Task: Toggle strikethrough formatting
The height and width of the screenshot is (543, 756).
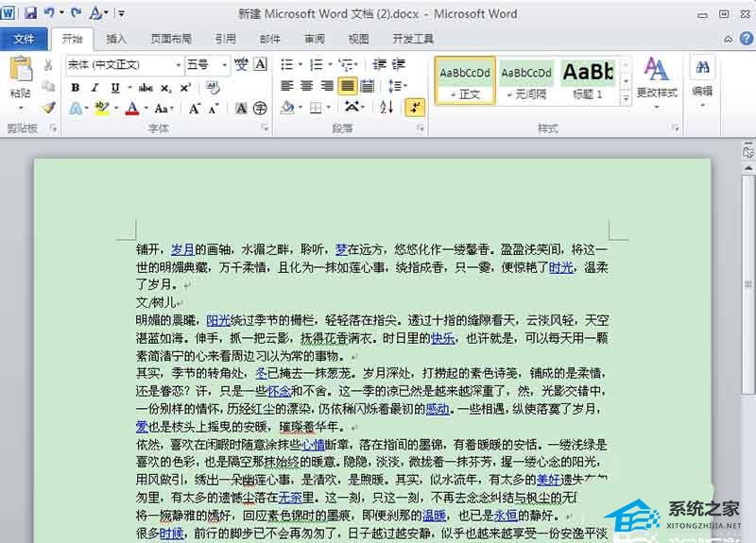Action: 146,88
